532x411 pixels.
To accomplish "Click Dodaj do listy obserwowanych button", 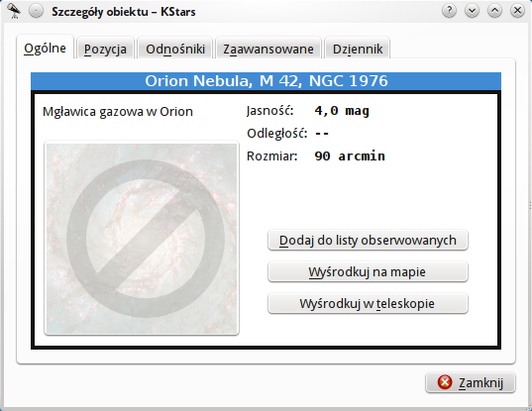I will point(368,240).
